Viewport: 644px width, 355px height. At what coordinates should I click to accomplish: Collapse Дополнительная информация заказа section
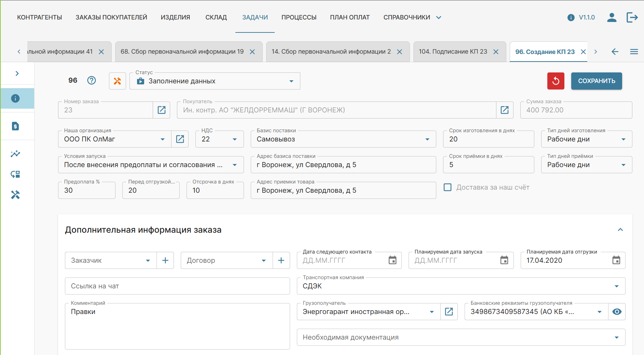(620, 230)
